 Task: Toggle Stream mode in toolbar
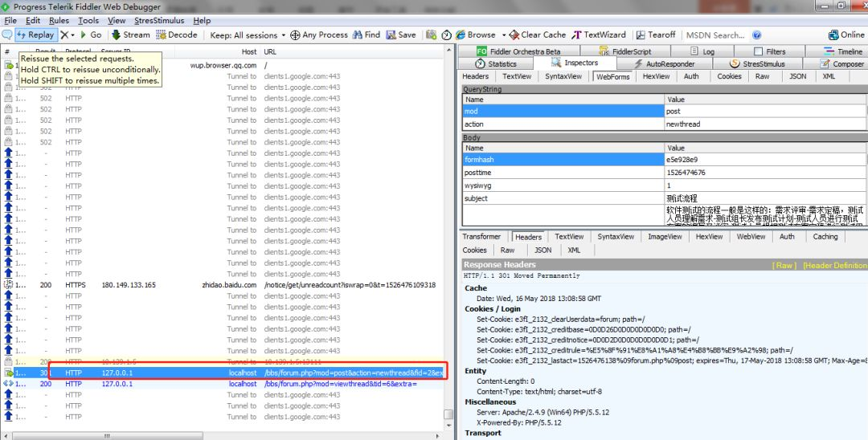click(x=131, y=35)
